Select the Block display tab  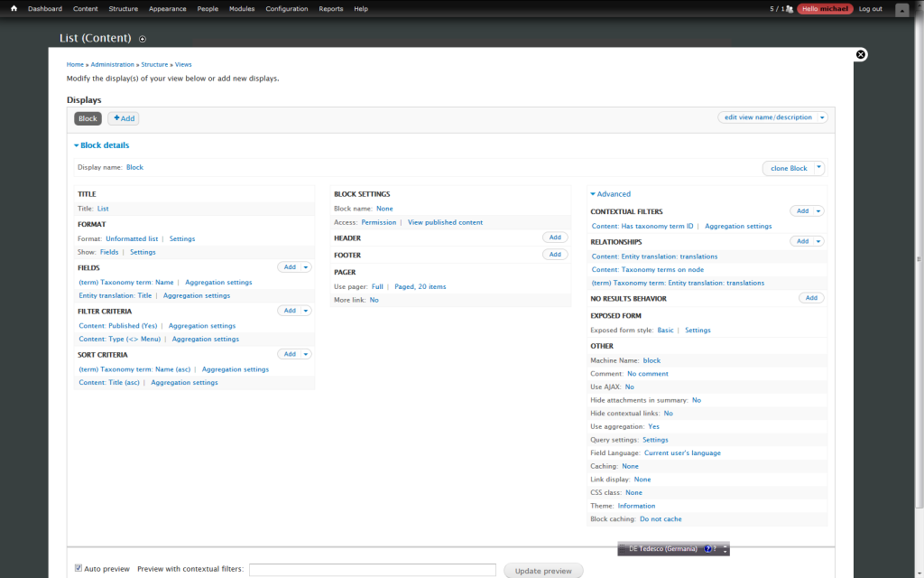coord(88,118)
